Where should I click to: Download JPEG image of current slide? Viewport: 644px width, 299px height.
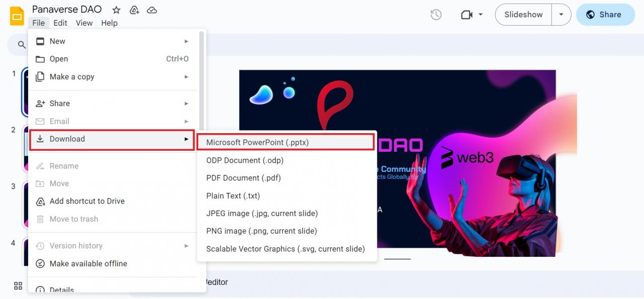tap(287, 213)
